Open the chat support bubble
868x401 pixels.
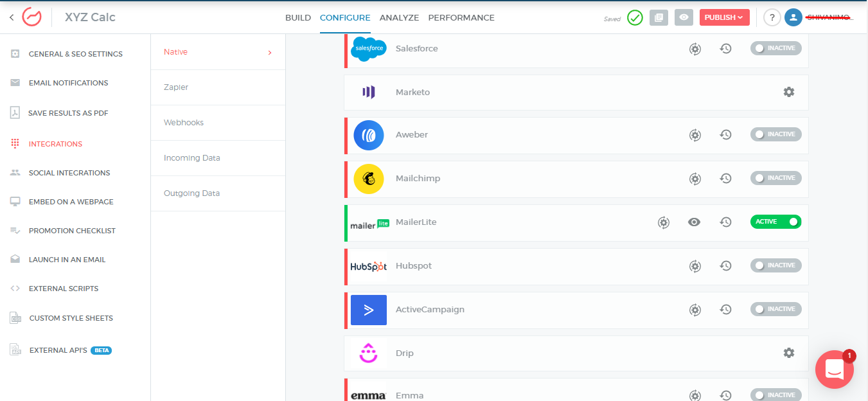[835, 370]
